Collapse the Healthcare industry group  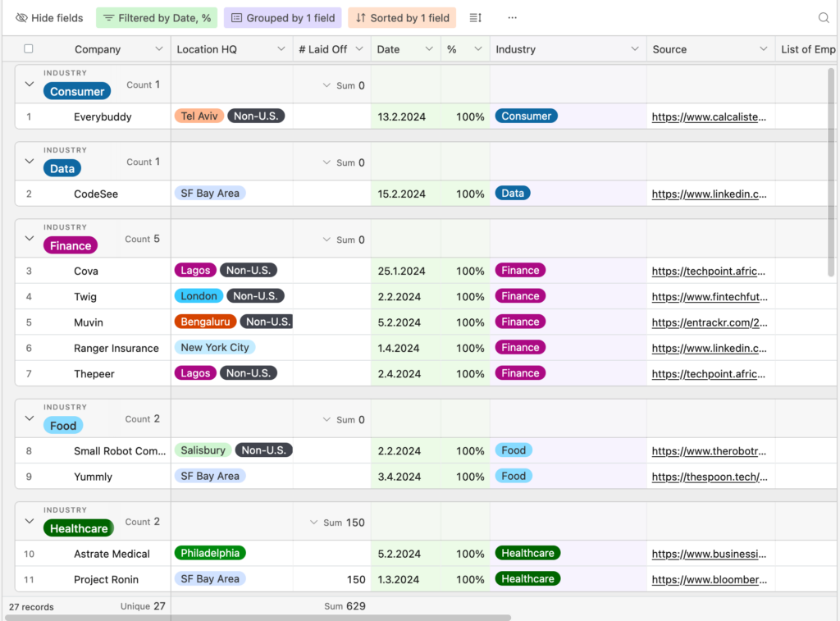[30, 521]
